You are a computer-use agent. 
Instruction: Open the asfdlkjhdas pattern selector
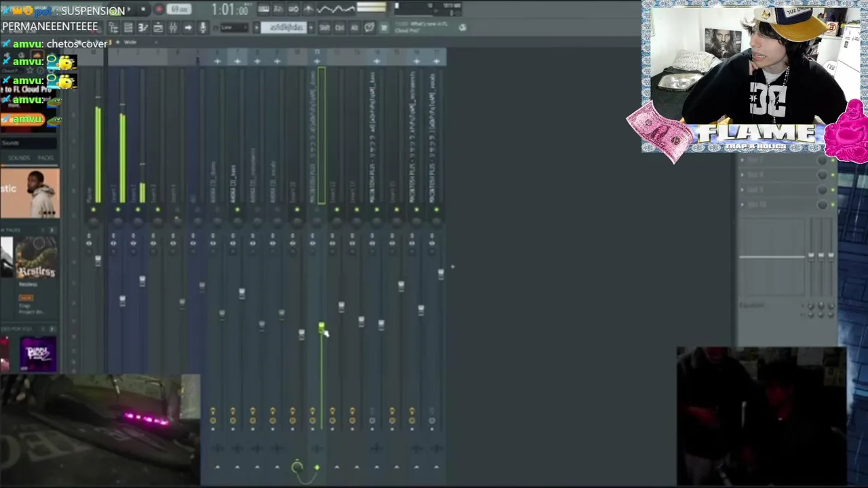click(x=283, y=27)
